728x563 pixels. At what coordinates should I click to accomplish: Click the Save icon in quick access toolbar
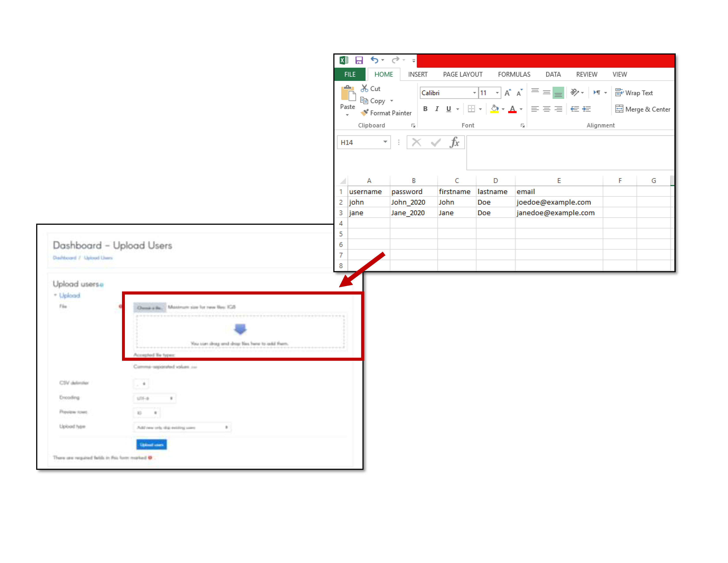click(x=359, y=60)
